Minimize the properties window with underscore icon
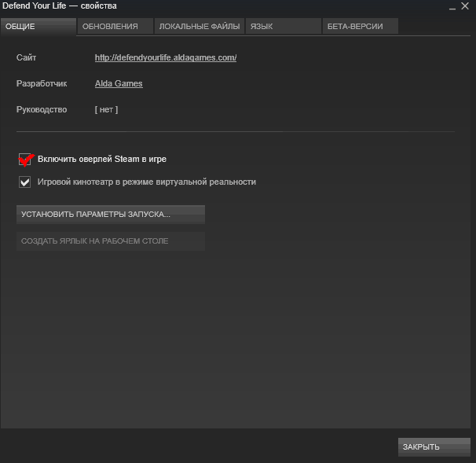 point(452,7)
